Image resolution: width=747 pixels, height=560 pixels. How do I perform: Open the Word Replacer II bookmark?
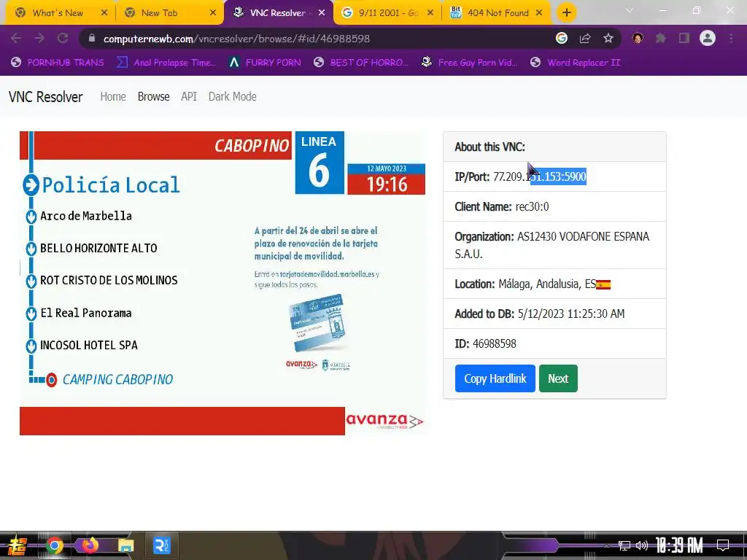click(575, 63)
